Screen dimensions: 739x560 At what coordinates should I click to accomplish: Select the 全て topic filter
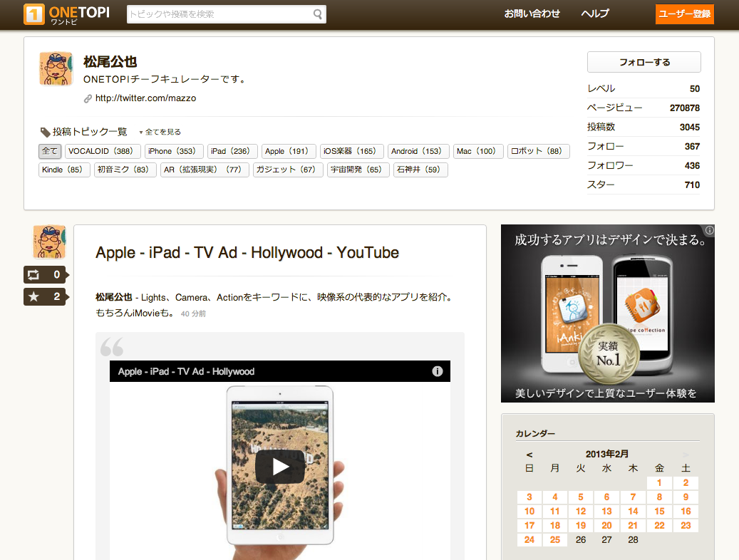pos(49,151)
